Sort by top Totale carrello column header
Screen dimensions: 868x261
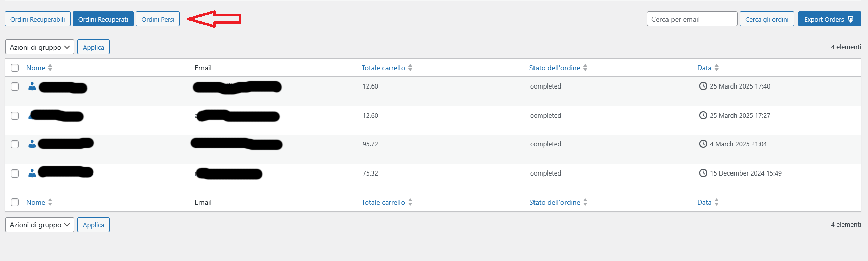tap(383, 68)
